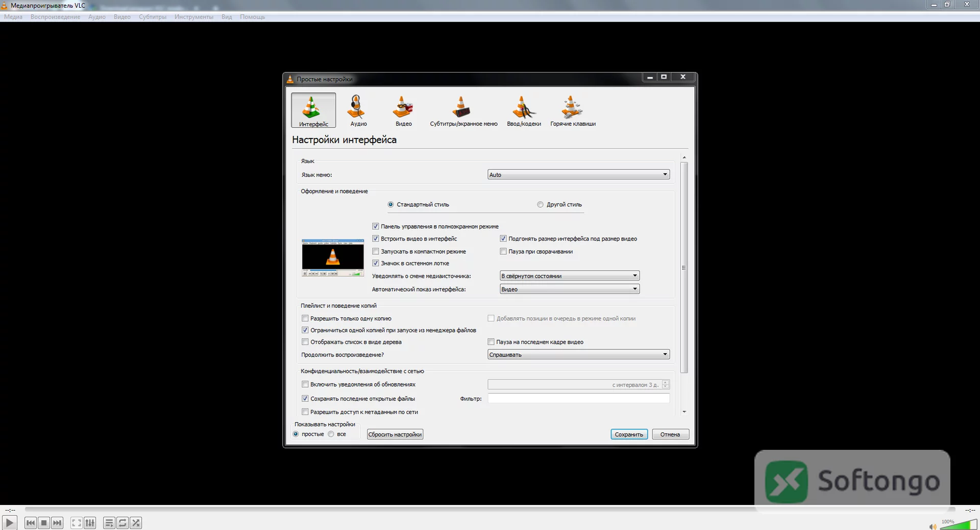Screen dimensions: 980x530
Task: Open the Ввод/кодеки settings category
Action: tap(524, 110)
